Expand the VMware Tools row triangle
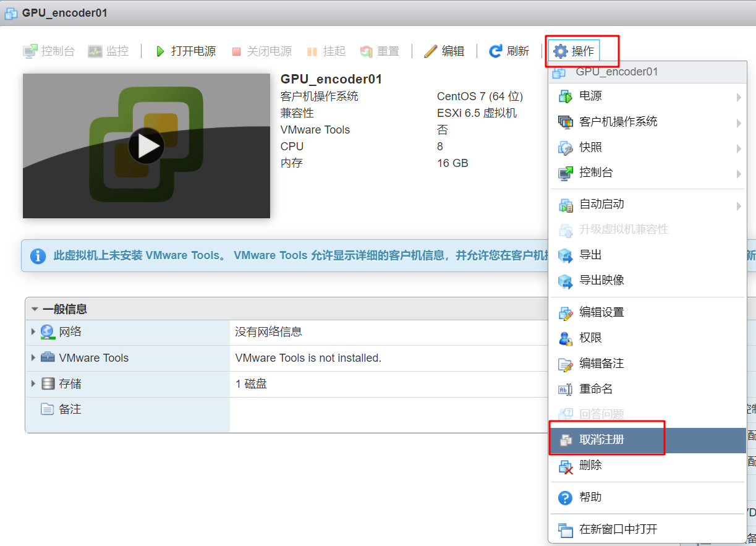 pyautogui.click(x=33, y=357)
